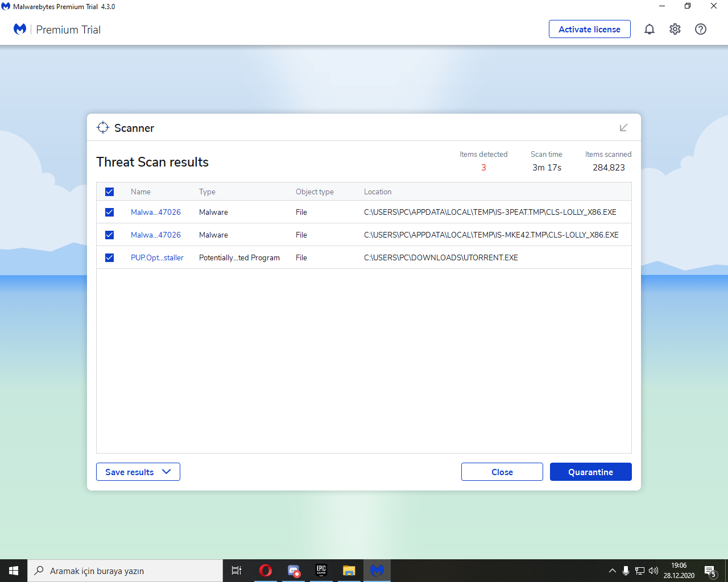
Task: Quarantine the selected threats
Action: (591, 472)
